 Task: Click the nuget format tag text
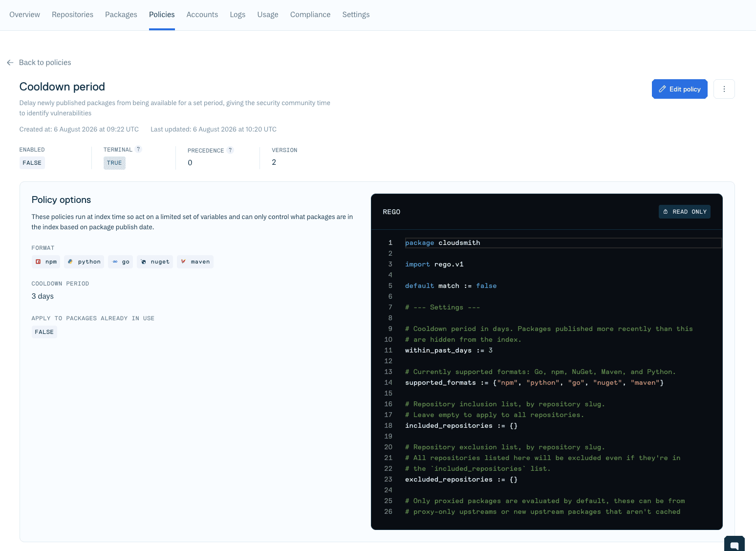(160, 262)
